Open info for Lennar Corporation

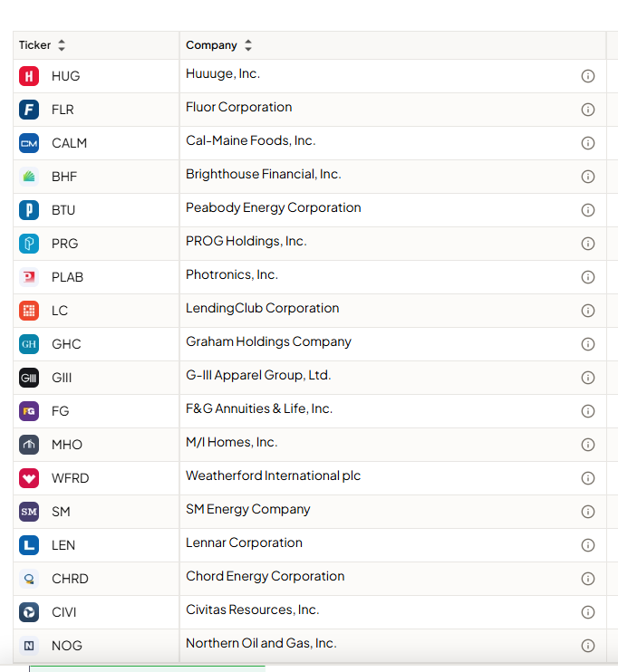coord(587,545)
